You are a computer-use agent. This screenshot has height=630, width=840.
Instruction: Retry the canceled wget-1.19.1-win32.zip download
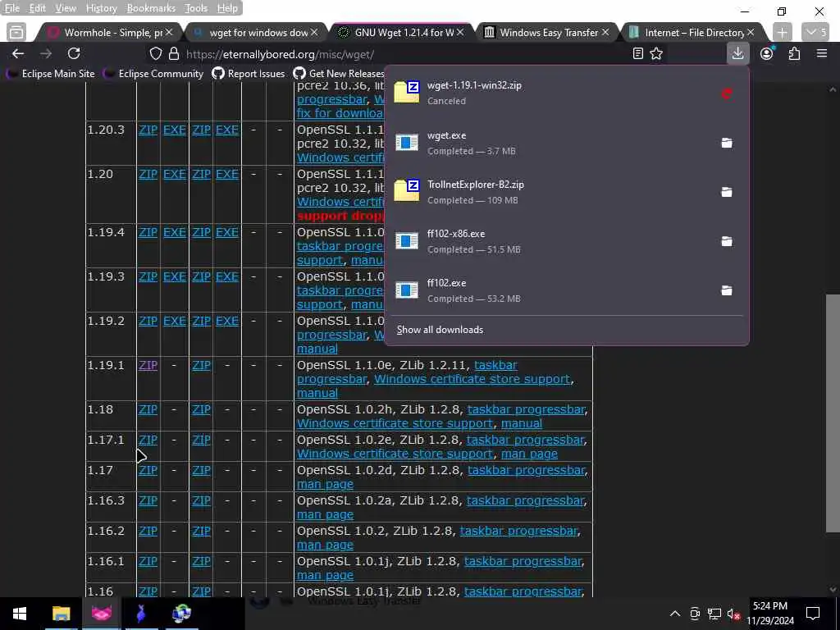coord(727,94)
